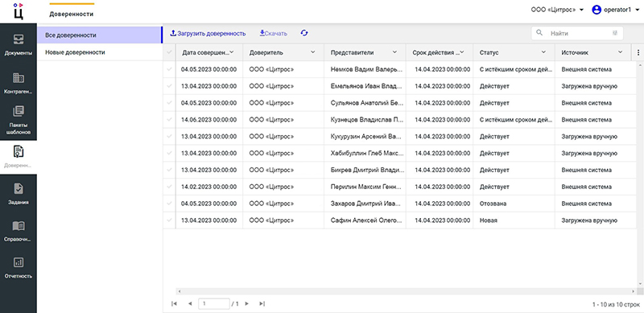
Task: Select Все доверенности in the left list
Action: point(99,35)
